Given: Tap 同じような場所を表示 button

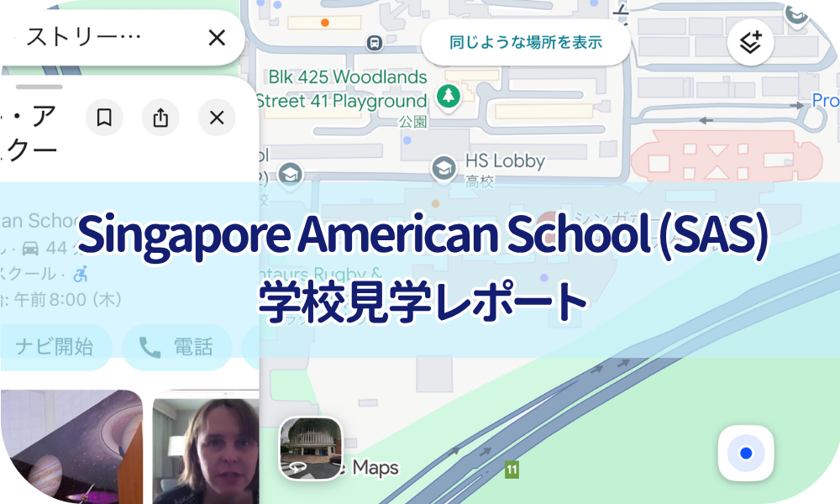Looking at the screenshot, I should point(526,42).
